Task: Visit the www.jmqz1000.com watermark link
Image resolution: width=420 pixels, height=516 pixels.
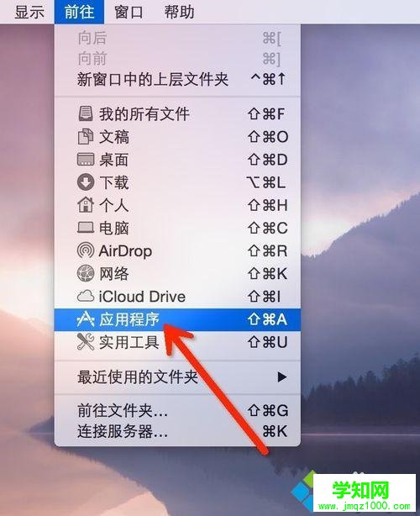Action: pyautogui.click(x=364, y=506)
